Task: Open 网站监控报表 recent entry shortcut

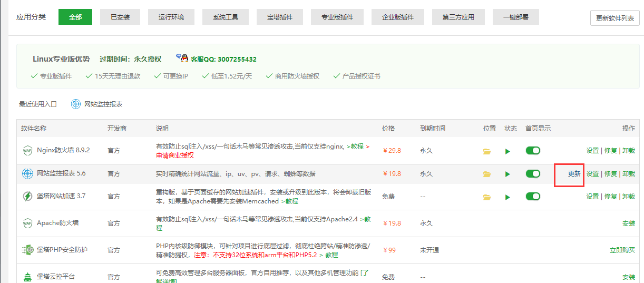Action: pyautogui.click(x=103, y=104)
